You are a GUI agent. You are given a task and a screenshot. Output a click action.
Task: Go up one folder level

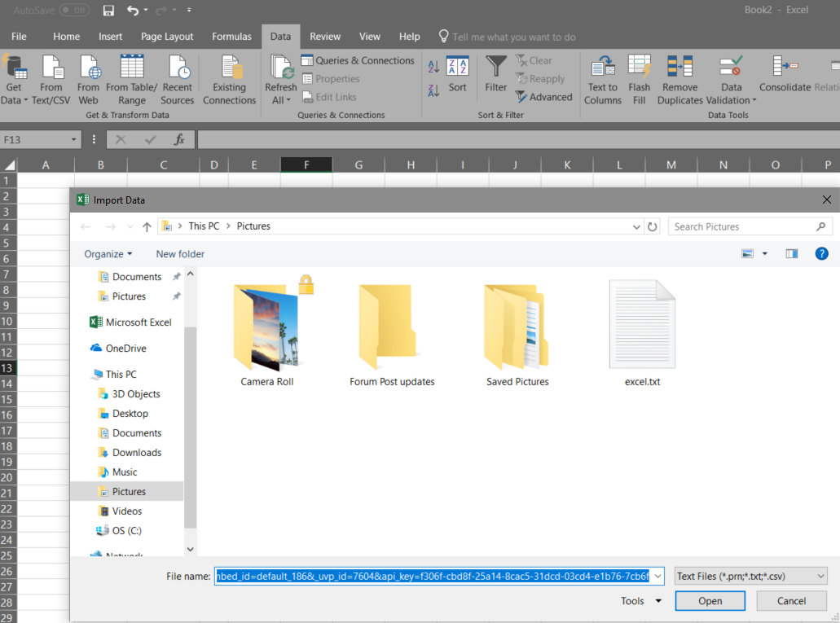coord(147,226)
